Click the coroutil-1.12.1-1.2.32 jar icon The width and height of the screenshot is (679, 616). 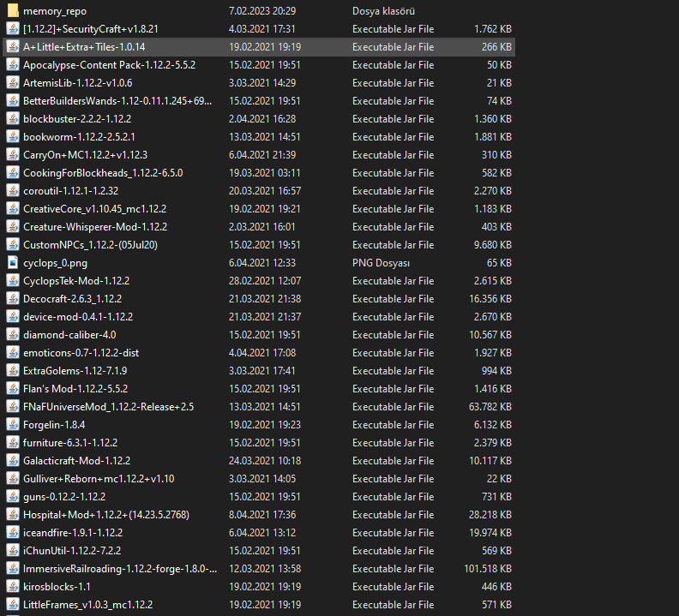[x=13, y=191]
